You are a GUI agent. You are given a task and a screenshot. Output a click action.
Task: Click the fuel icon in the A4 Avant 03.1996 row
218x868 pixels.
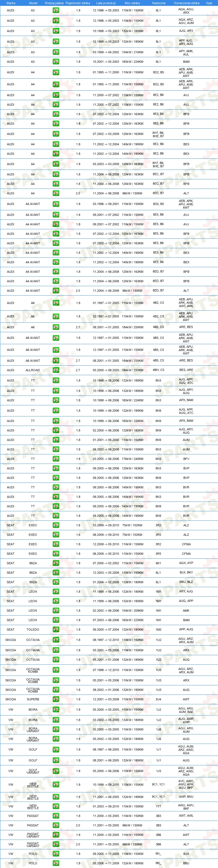56,204
